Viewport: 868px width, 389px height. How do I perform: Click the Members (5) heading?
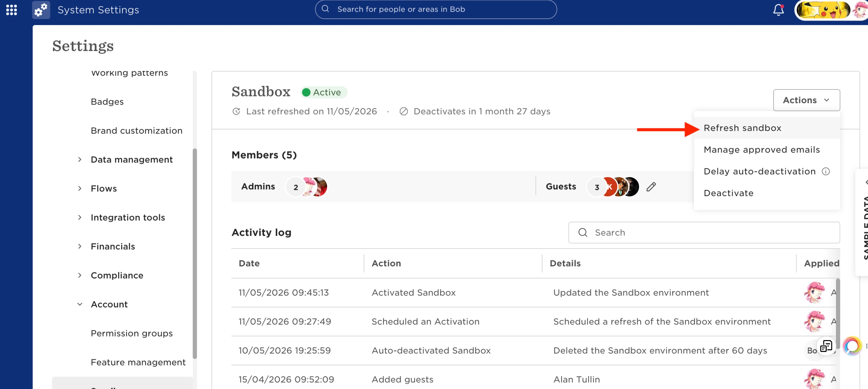point(264,155)
